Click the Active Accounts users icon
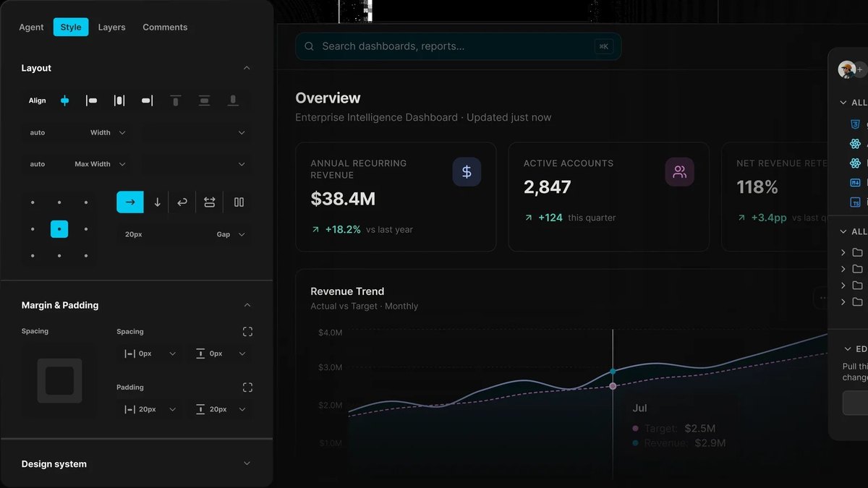868x488 pixels. click(x=679, y=172)
